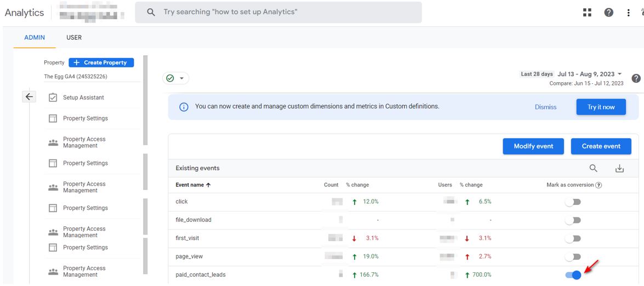Screen dimensions: 644x286
Task: Open the green check status dropdown
Action: pos(176,78)
